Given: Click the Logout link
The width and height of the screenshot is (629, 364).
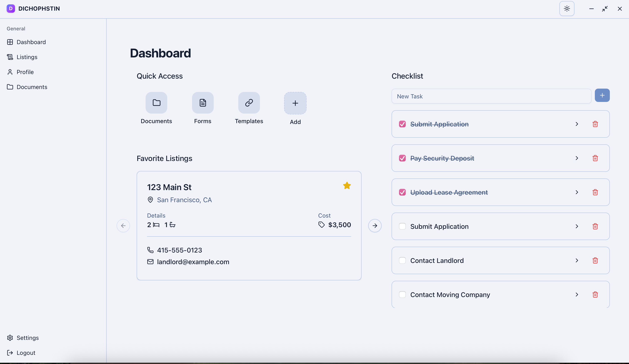Looking at the screenshot, I should point(26,353).
